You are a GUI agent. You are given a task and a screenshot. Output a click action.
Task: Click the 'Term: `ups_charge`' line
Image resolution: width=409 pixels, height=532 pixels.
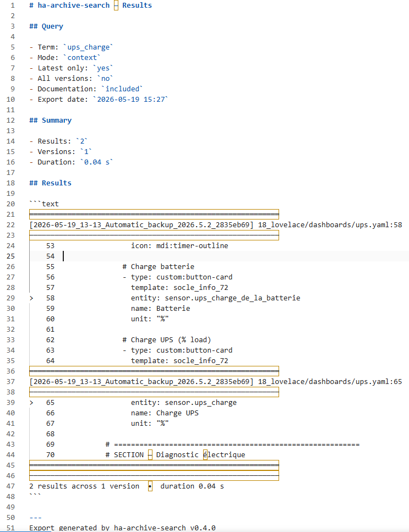(71, 47)
